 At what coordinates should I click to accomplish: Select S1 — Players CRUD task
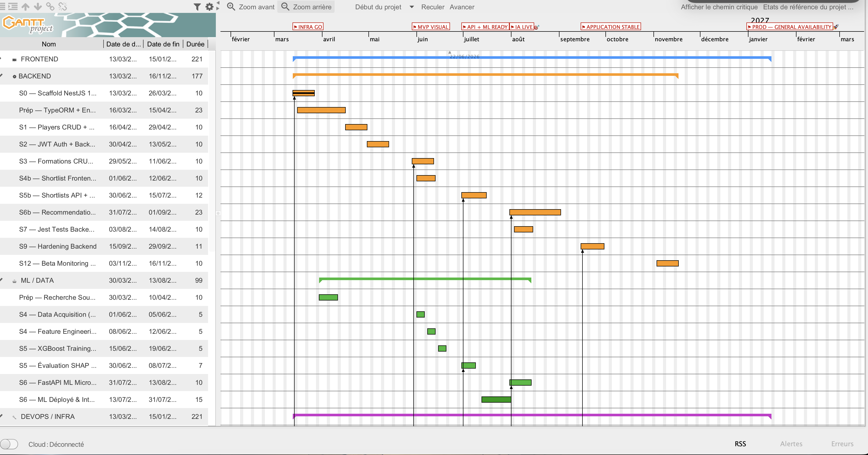[104, 127]
